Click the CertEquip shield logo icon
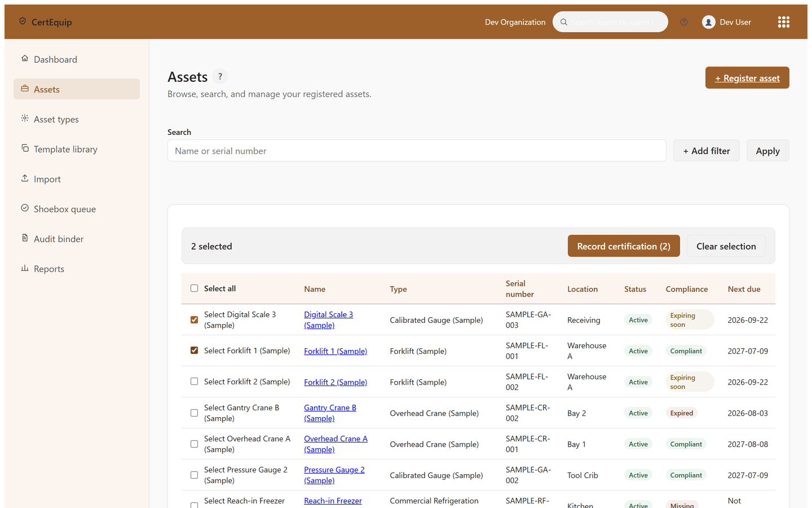 [x=23, y=21]
